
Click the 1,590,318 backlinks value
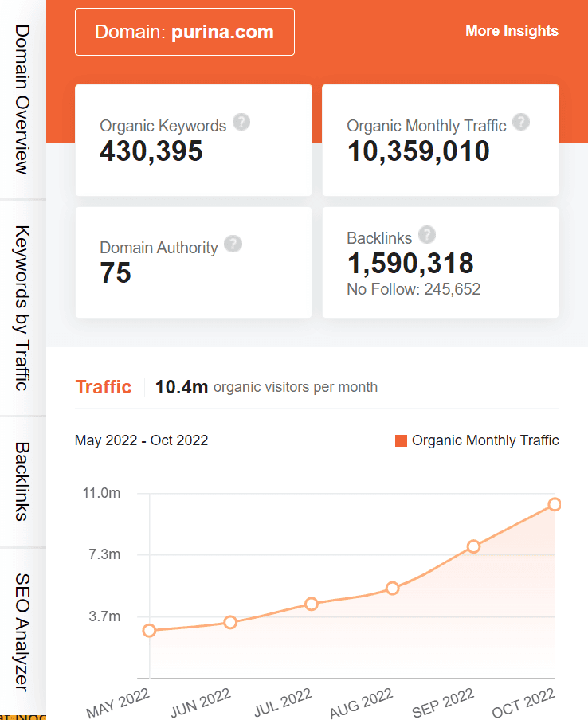click(410, 264)
